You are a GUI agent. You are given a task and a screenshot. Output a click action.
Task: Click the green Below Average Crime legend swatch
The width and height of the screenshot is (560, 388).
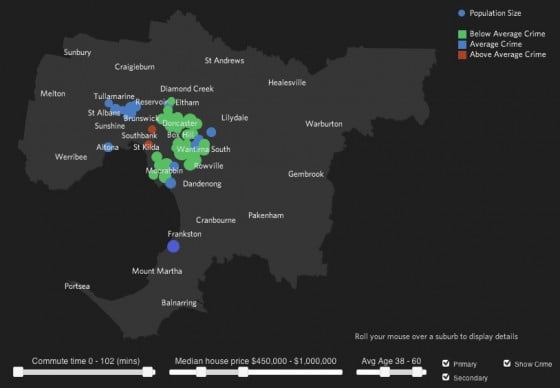[x=462, y=34]
